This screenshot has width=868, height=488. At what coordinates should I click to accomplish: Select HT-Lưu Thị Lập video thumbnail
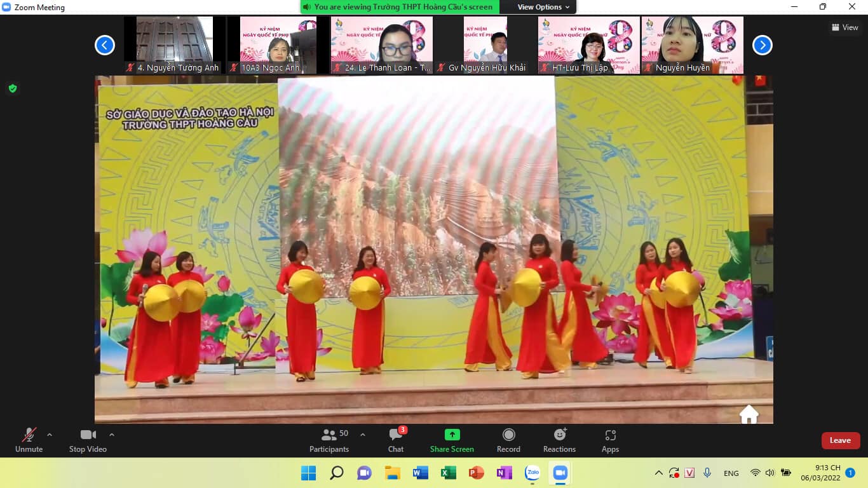point(589,45)
